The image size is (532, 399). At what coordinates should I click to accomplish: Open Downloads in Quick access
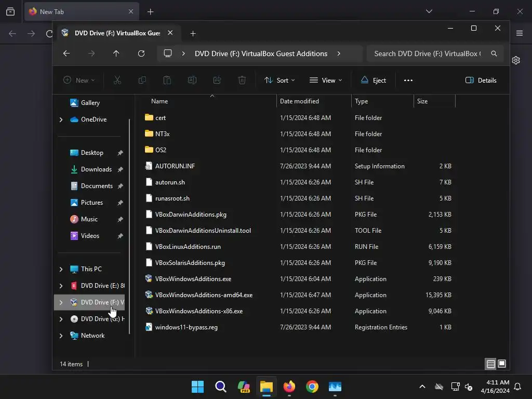(96, 169)
